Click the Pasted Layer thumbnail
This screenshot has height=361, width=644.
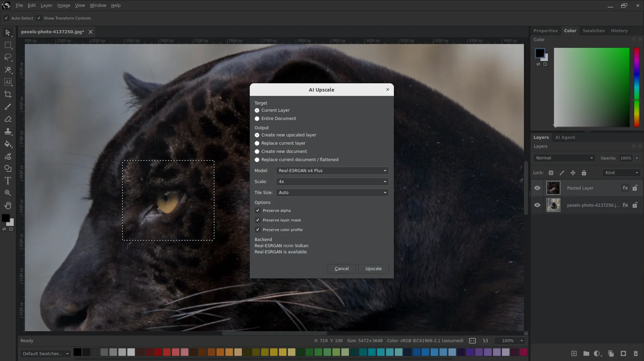[x=553, y=188]
